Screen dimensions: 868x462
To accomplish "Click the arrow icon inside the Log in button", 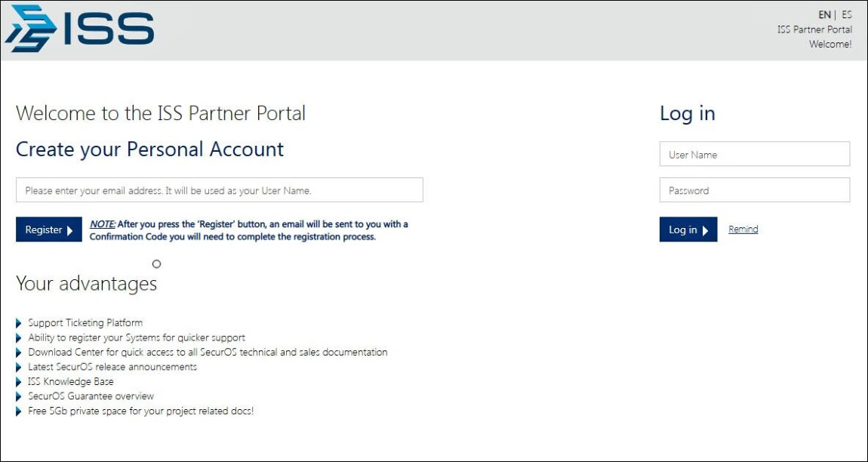I will point(705,229).
